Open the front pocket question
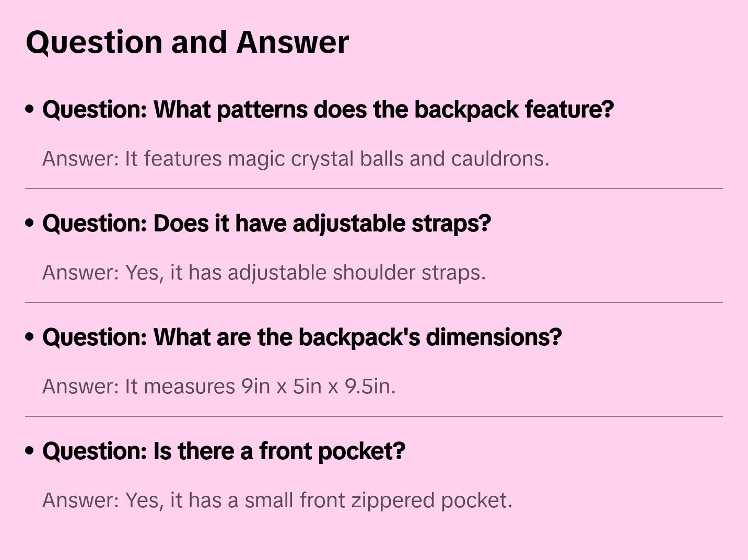This screenshot has width=748, height=560. coord(224,451)
